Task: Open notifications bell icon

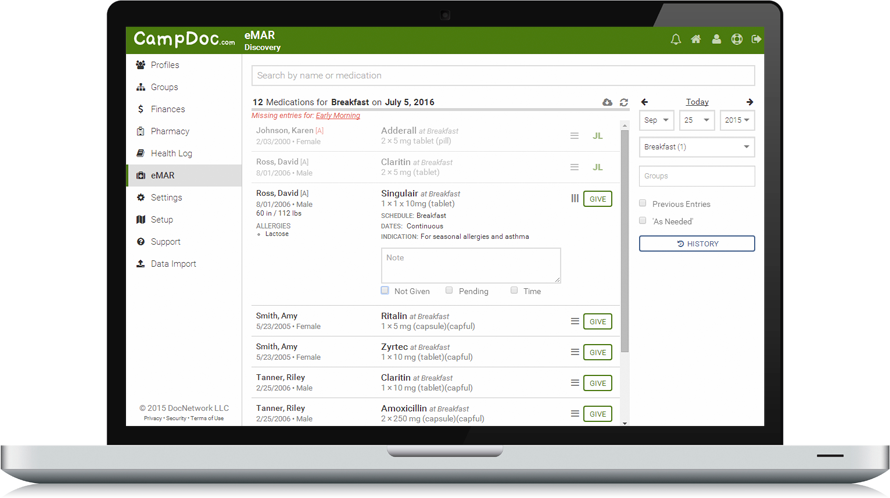Action: click(x=675, y=39)
